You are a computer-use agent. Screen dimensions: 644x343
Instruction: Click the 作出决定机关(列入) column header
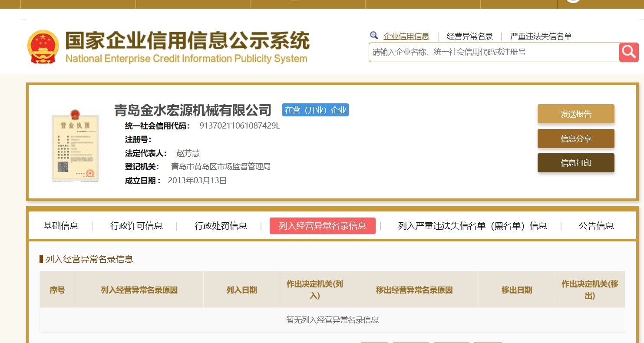click(315, 290)
